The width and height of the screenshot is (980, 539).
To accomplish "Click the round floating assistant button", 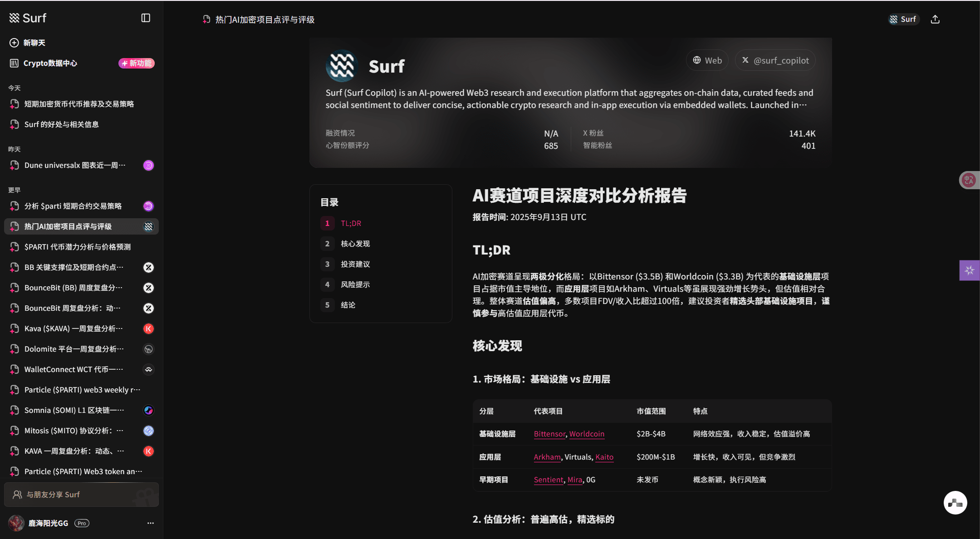I will pos(955,502).
